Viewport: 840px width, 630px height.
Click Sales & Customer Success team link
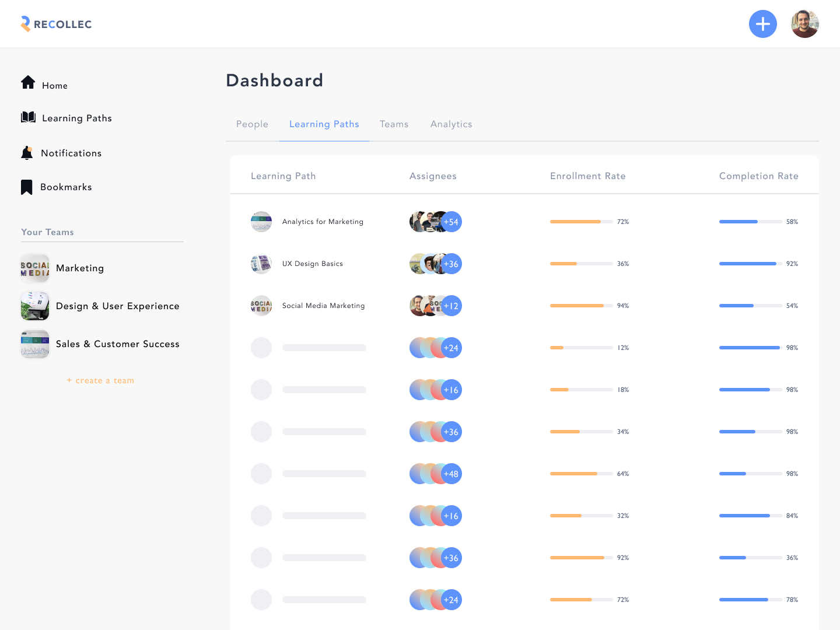[118, 344]
